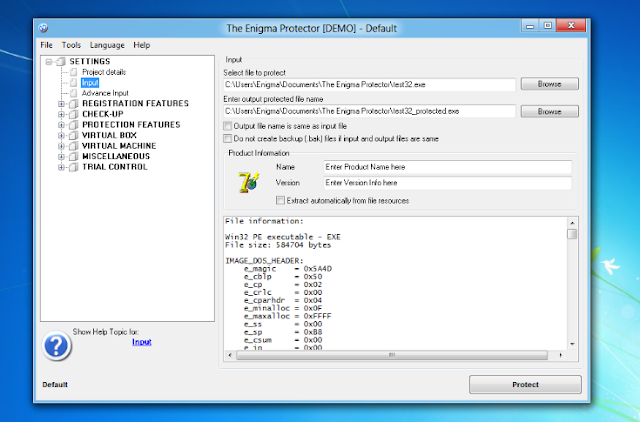This screenshot has height=422, width=640.
Task: Toggle Do not create backup (.bak) files checkbox
Action: pos(227,139)
